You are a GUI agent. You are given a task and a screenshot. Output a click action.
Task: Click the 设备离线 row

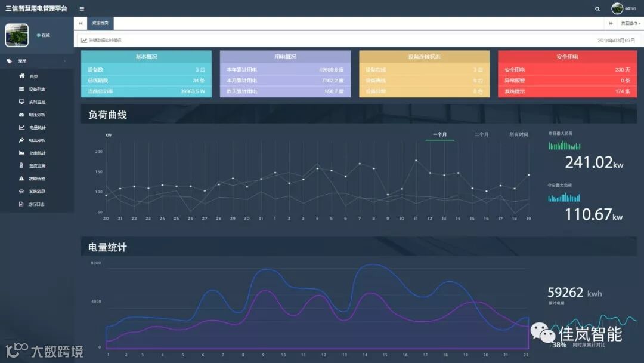(x=425, y=81)
